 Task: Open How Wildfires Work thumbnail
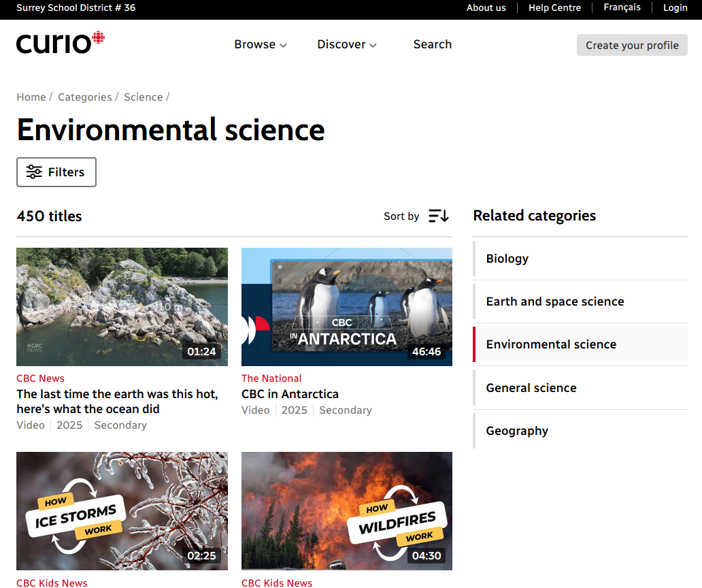pos(347,511)
